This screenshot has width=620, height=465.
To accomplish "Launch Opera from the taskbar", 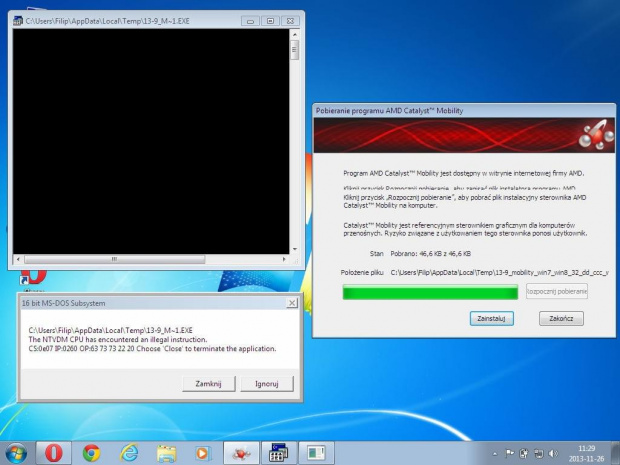I will coord(53,453).
